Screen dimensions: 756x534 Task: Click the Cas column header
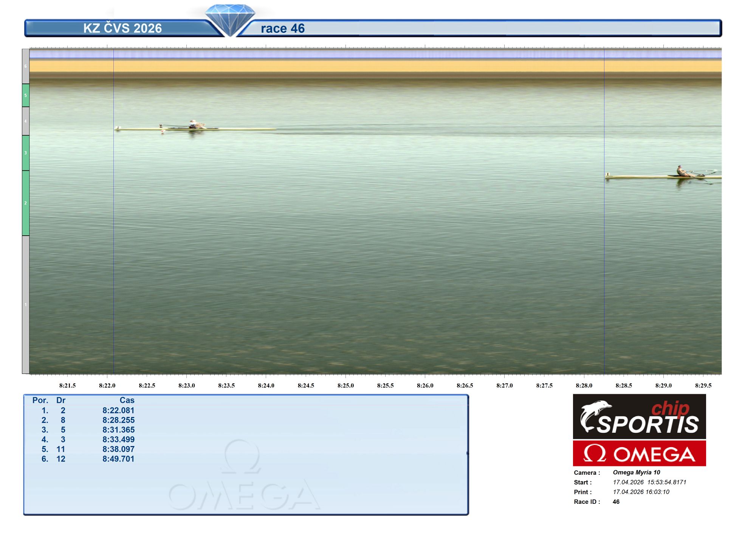point(127,400)
